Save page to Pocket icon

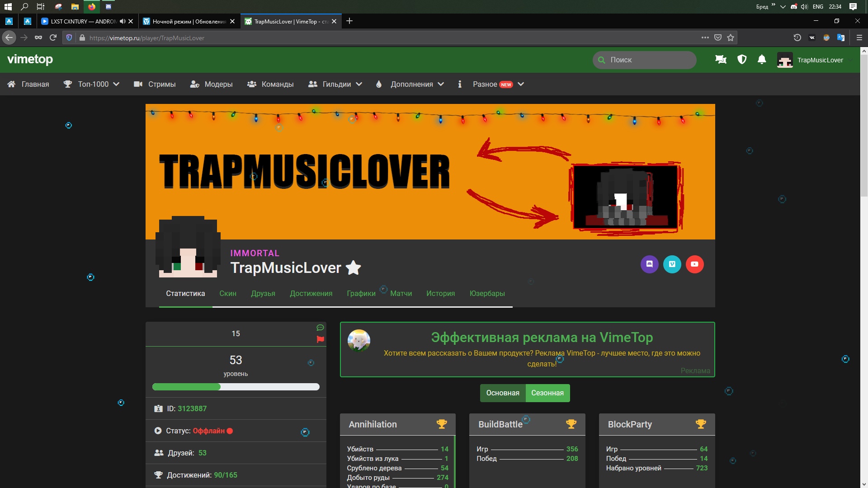coord(718,38)
